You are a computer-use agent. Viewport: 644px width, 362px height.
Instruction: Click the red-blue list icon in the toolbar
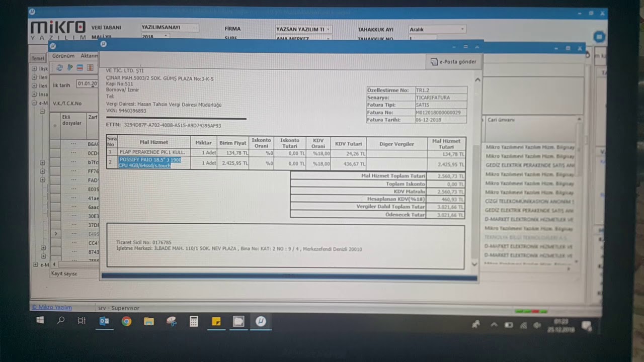pos(80,67)
